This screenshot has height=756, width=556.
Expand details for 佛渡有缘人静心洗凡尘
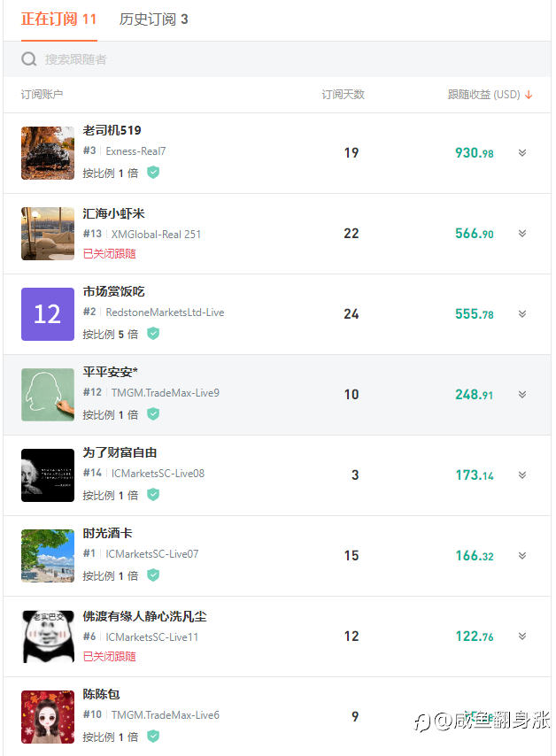click(x=522, y=636)
